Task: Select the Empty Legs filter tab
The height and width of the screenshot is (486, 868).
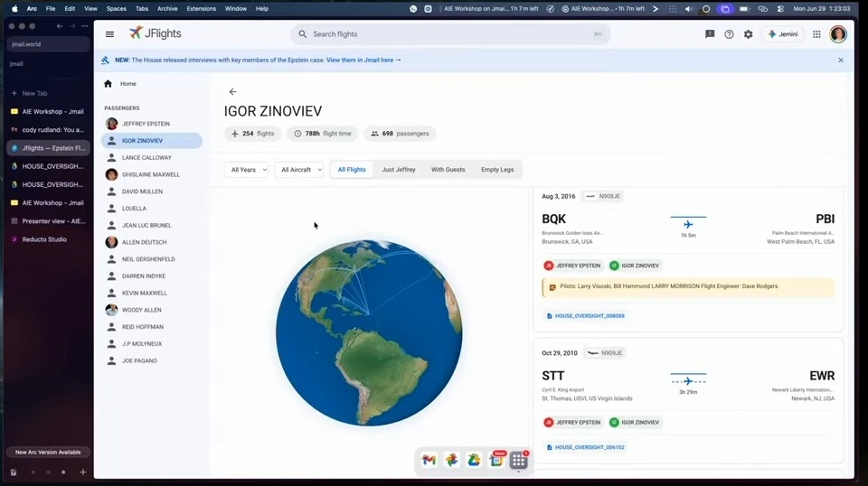Action: point(497,170)
